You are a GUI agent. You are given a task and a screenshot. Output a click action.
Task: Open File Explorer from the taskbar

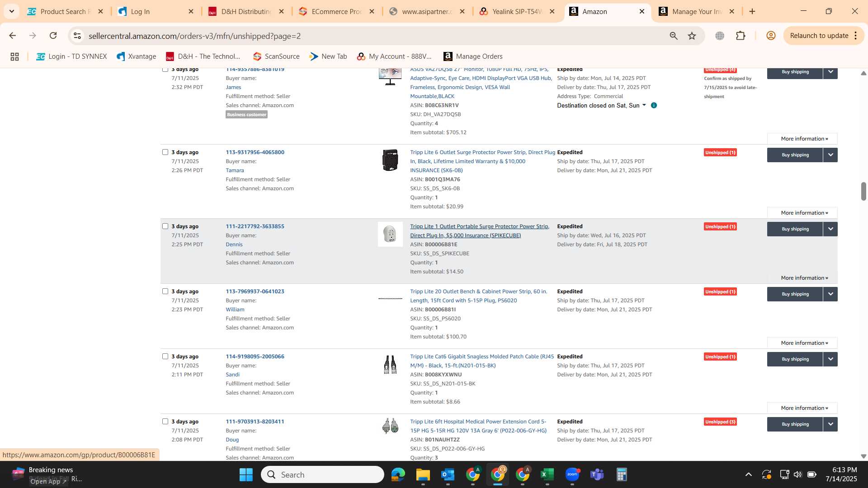coord(423,474)
